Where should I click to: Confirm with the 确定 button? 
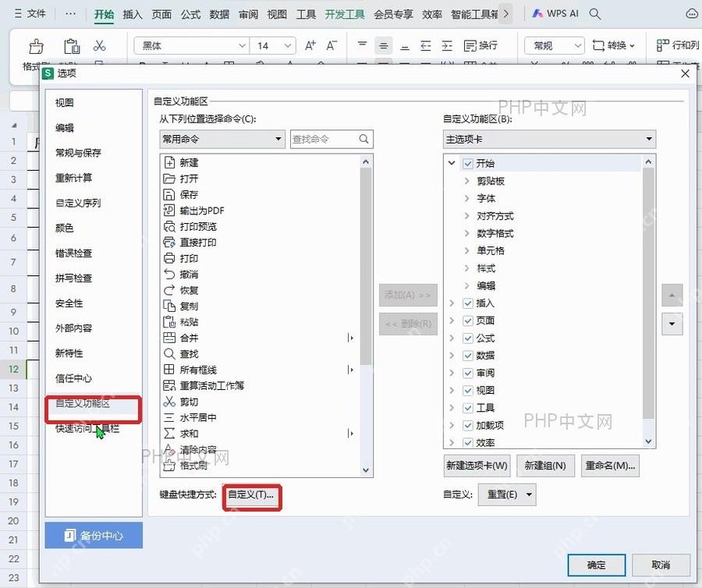(x=597, y=565)
